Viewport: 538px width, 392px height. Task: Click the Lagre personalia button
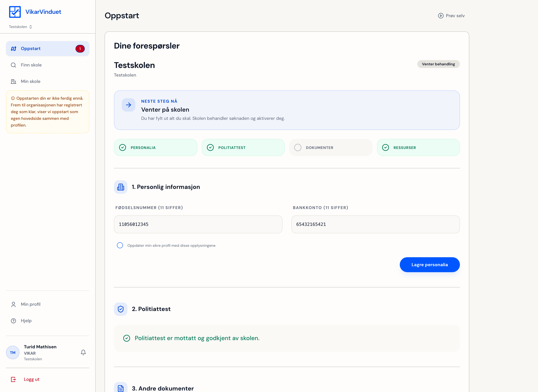click(x=429, y=265)
